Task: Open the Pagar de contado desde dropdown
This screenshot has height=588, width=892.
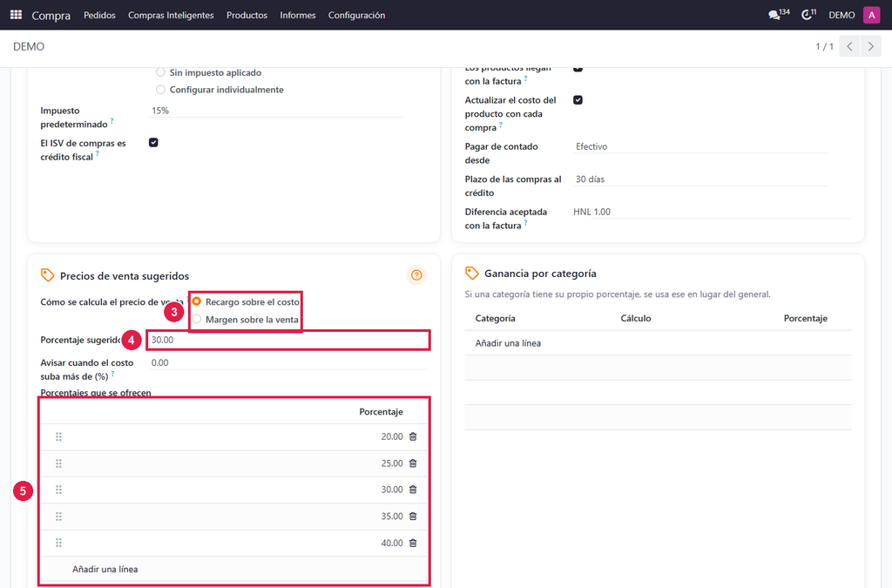Action: coord(700,146)
